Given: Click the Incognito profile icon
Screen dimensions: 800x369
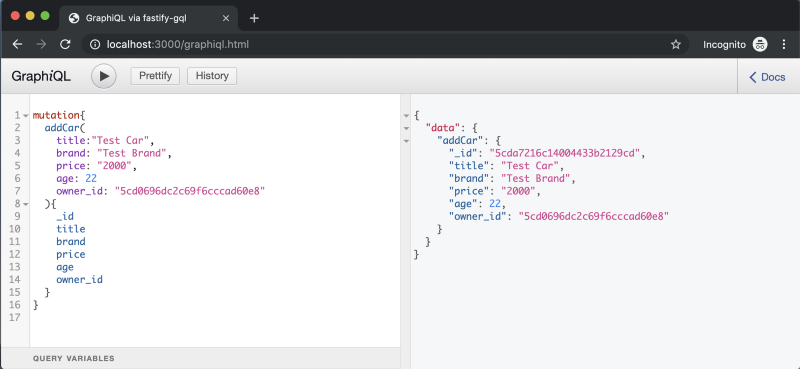Looking at the screenshot, I should pyautogui.click(x=760, y=44).
